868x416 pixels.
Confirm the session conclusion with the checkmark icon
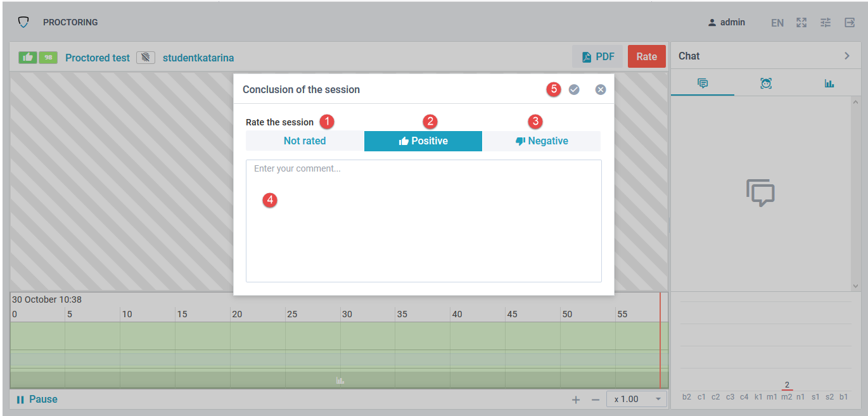click(x=574, y=90)
